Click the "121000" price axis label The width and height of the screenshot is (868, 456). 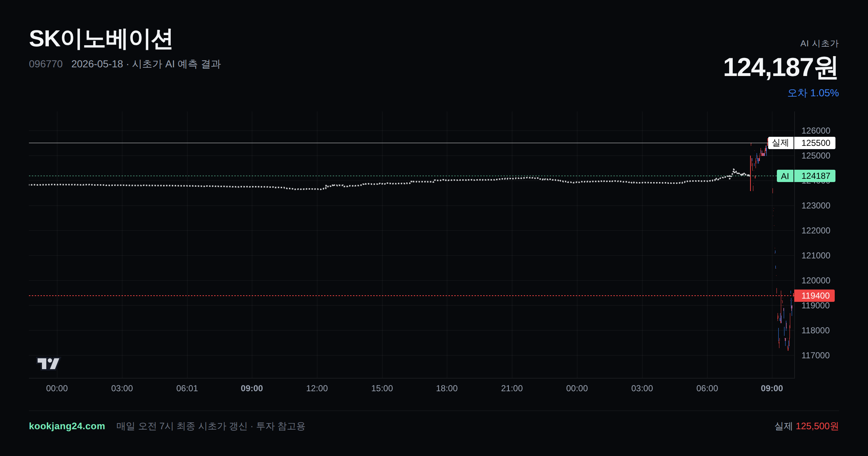[816, 256]
